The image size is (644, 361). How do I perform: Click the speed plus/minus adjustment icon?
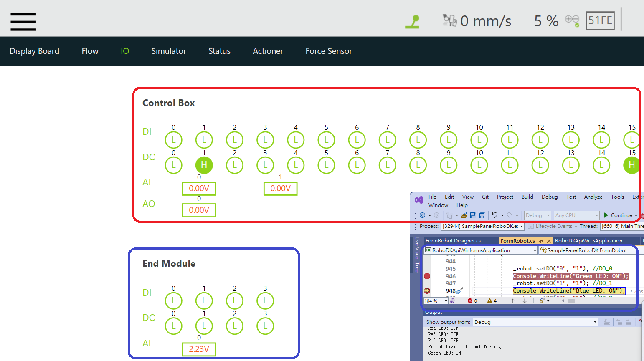572,20
